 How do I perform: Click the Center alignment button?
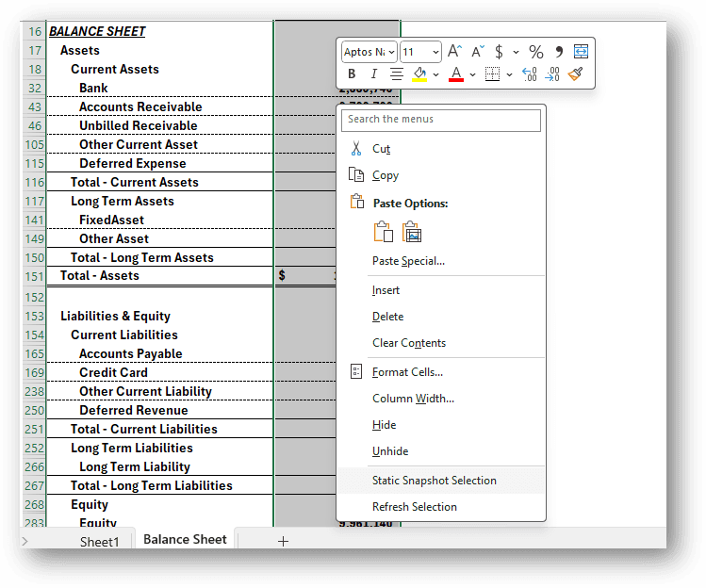396,73
